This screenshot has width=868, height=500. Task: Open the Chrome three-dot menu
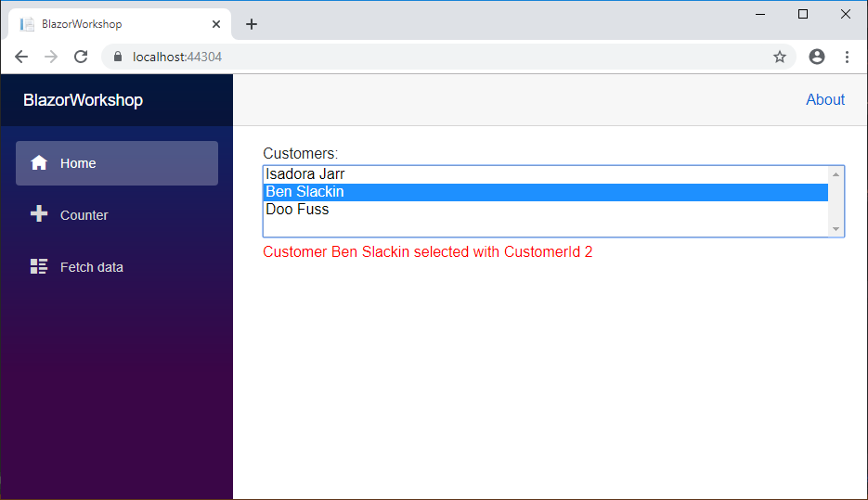pos(847,57)
